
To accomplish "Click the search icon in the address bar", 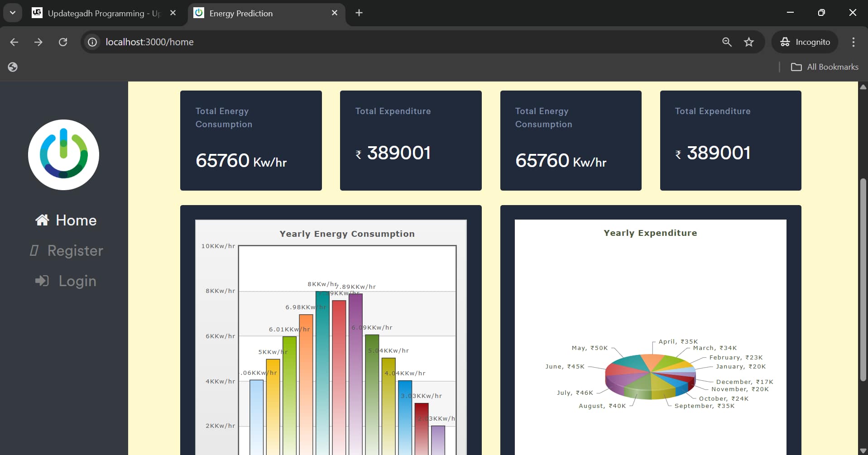I will (727, 42).
